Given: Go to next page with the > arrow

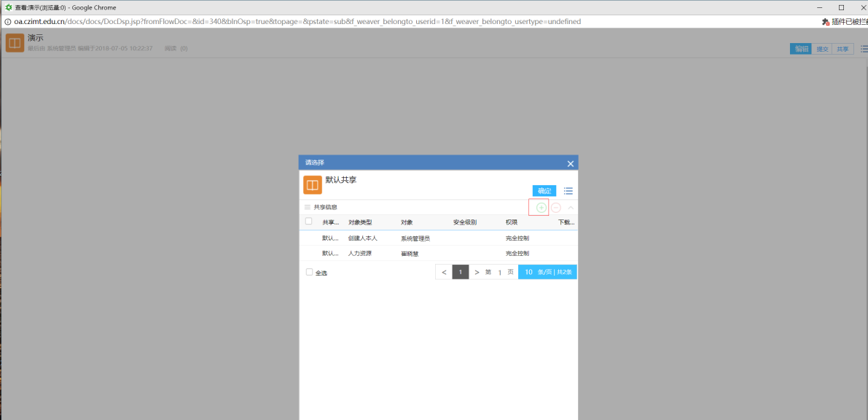Looking at the screenshot, I should point(477,272).
